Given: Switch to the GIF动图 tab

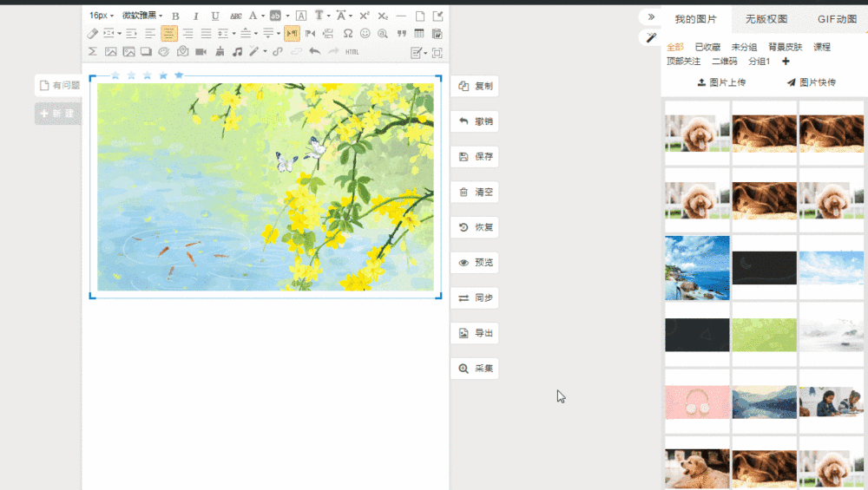Looking at the screenshot, I should (x=837, y=18).
